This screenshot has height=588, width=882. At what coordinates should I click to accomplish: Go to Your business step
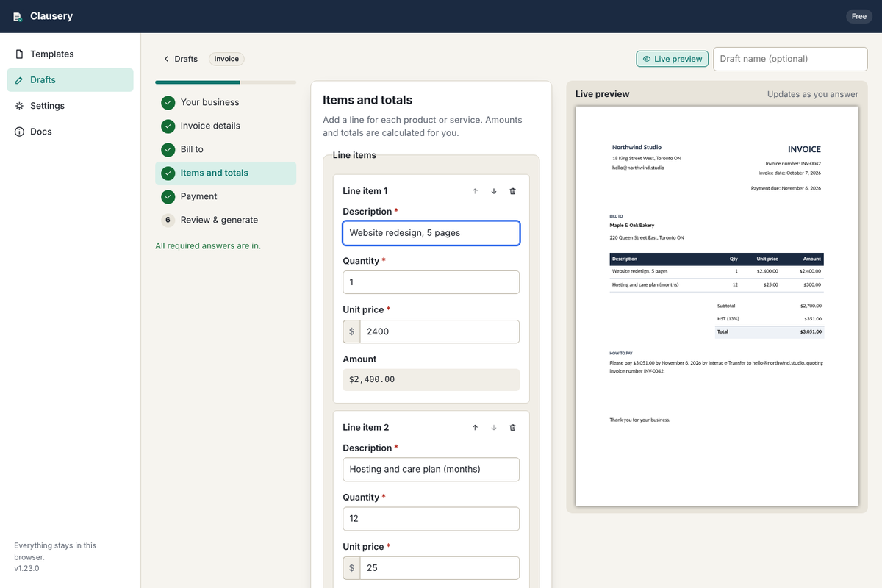point(226,102)
